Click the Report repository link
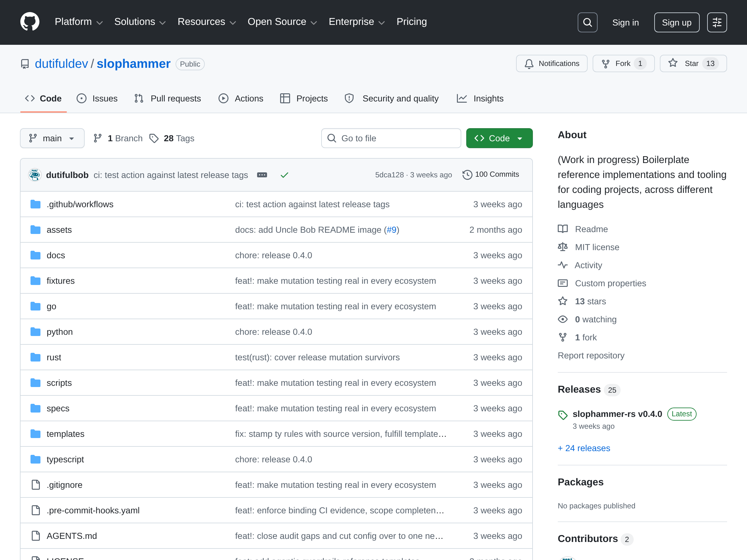747x560 pixels. (x=591, y=355)
